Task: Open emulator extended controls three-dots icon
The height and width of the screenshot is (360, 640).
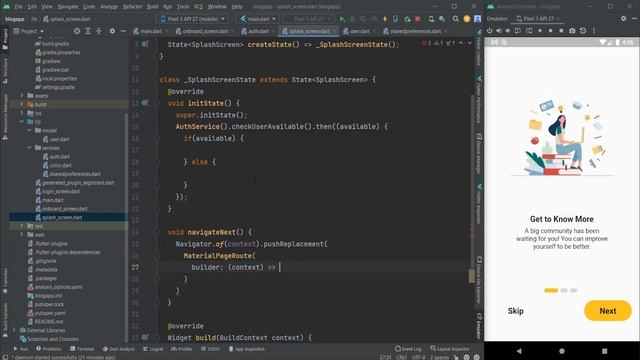Action: coord(593,31)
